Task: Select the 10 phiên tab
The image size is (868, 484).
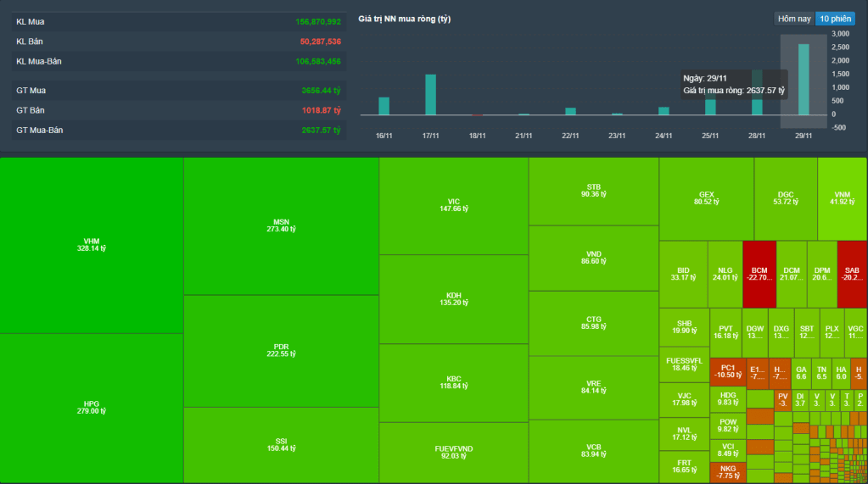Action: [835, 19]
